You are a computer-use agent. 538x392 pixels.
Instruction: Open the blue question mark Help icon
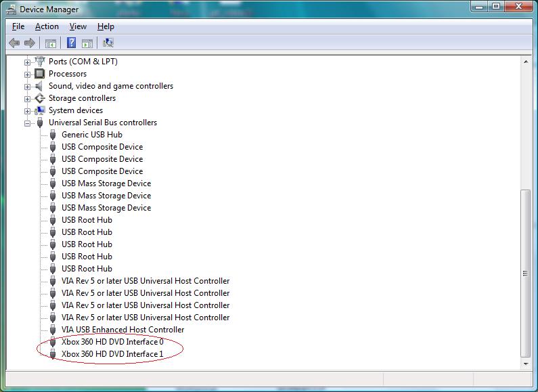point(71,43)
